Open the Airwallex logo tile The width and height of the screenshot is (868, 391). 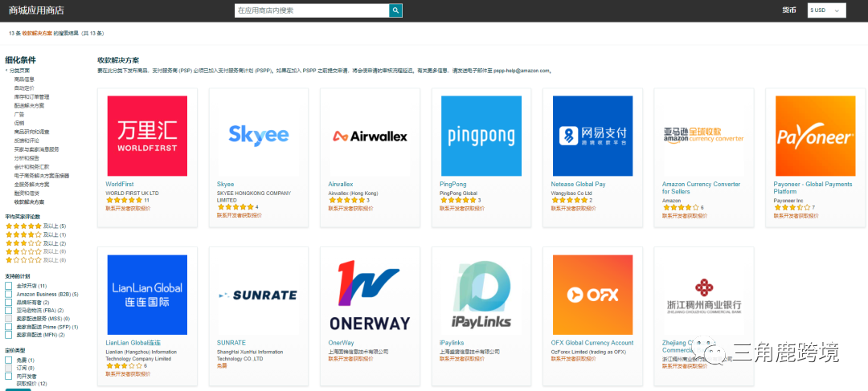pos(370,136)
